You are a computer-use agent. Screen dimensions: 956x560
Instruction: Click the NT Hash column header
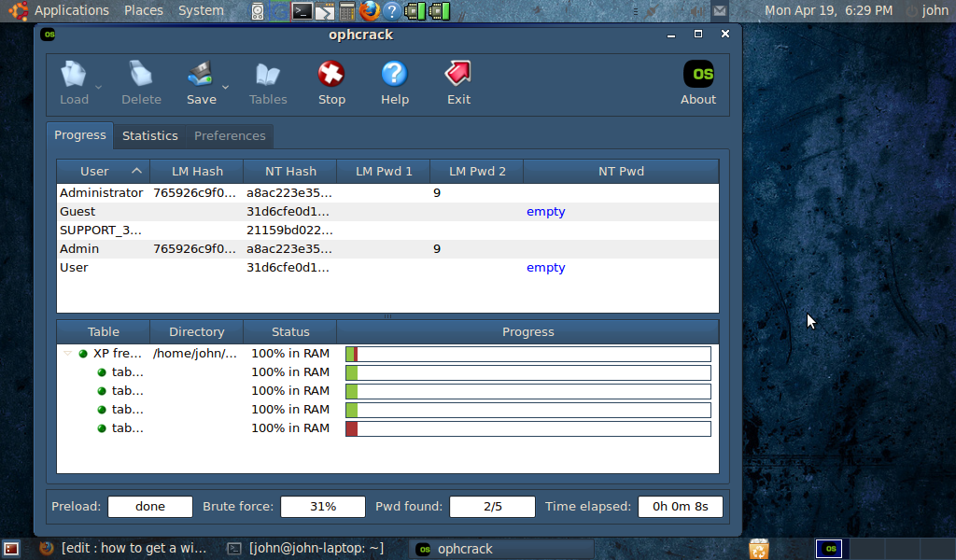[290, 171]
